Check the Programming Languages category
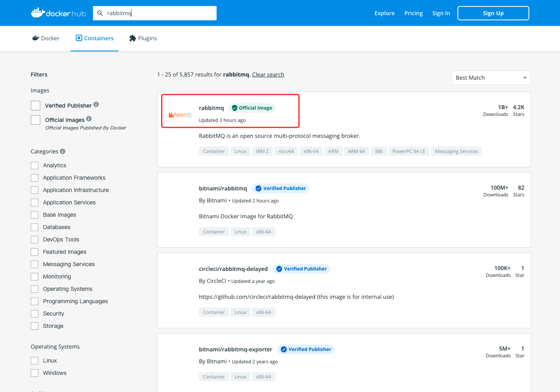Screen dimensions: 560x392 click(35, 301)
